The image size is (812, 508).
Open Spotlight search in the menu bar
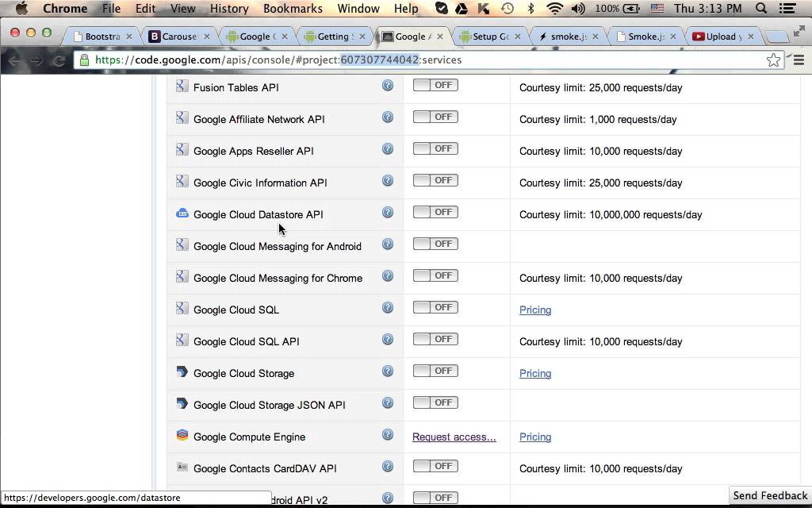pos(760,8)
